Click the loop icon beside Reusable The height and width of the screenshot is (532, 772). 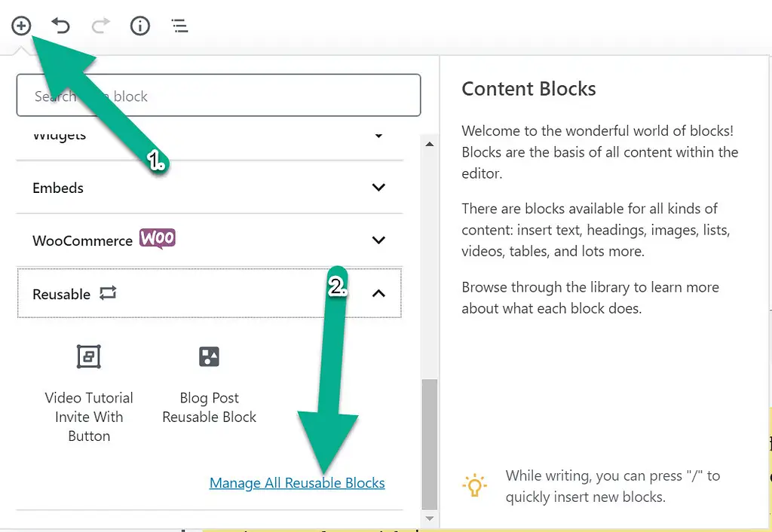click(106, 294)
